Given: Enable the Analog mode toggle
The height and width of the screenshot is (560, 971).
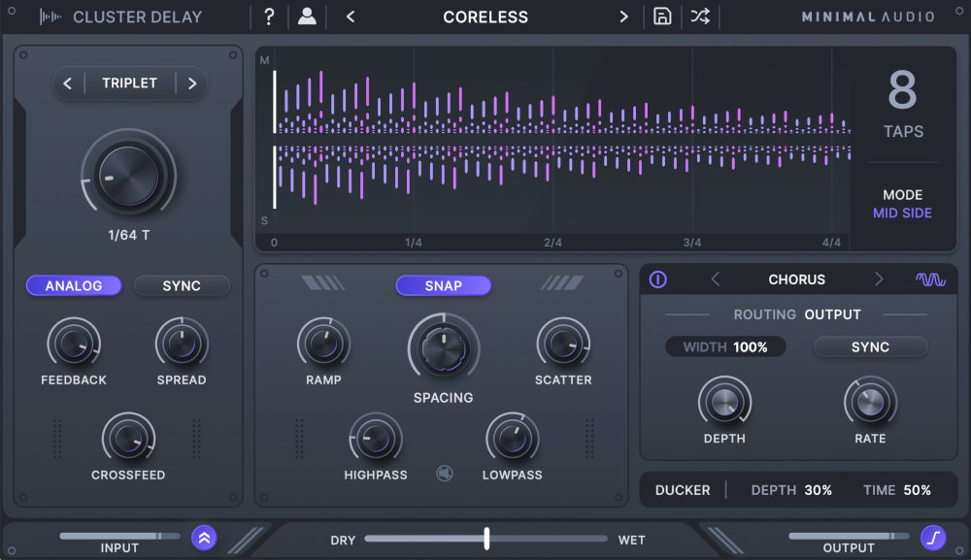Looking at the screenshot, I should pyautogui.click(x=74, y=285).
